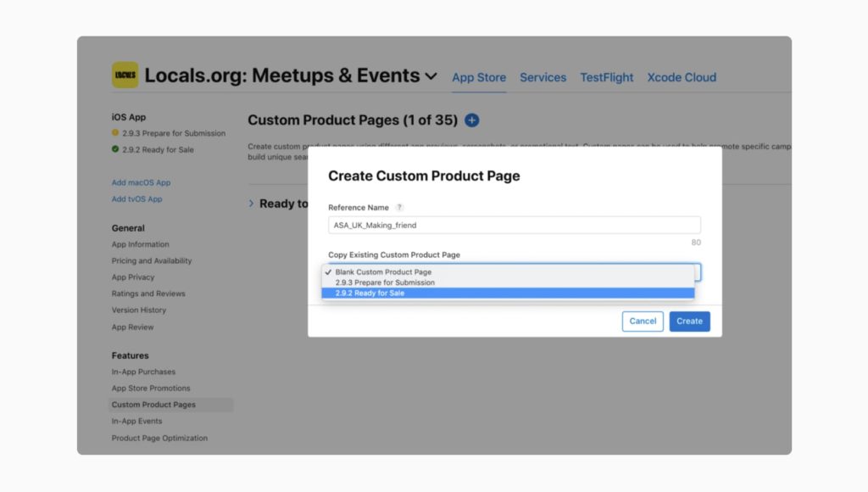Click Add macOS App link

click(x=142, y=182)
